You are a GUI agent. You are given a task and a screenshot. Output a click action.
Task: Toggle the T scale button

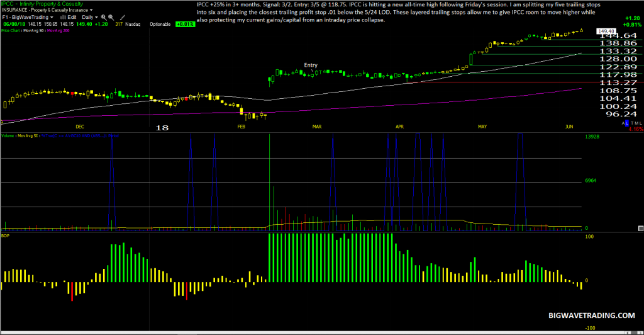click(x=632, y=123)
